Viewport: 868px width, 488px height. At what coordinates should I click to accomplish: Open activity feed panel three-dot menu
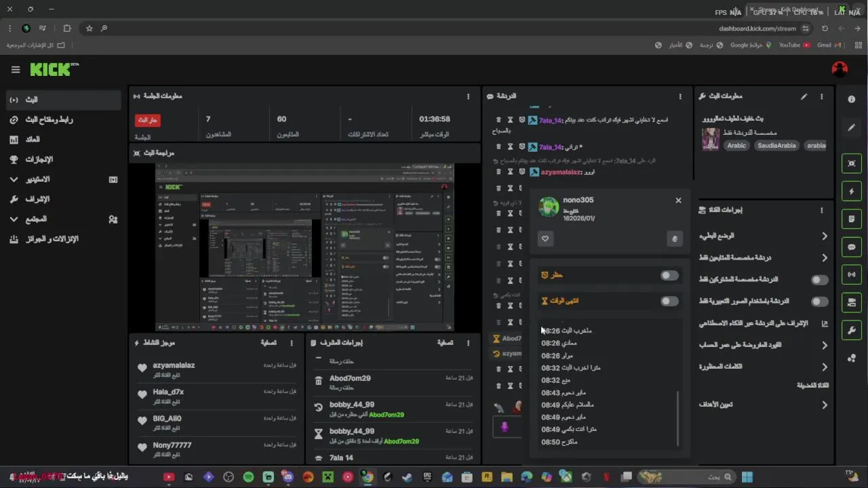pyautogui.click(x=292, y=343)
